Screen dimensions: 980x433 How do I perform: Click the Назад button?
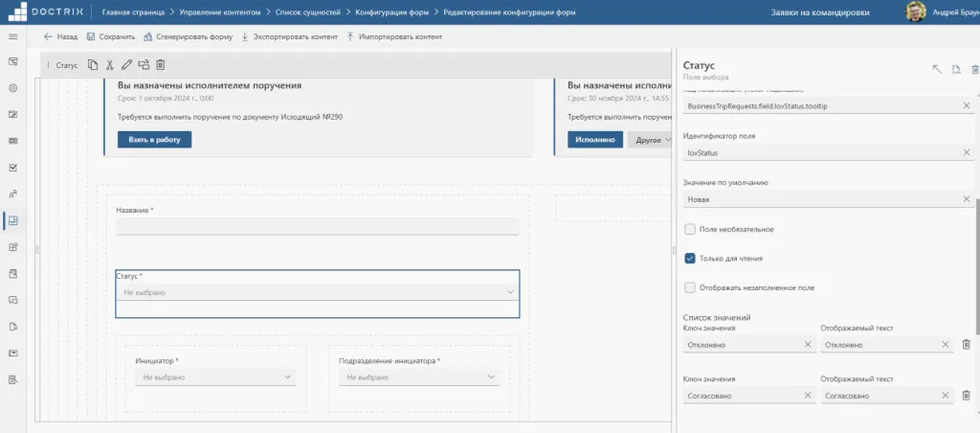pyautogui.click(x=60, y=37)
